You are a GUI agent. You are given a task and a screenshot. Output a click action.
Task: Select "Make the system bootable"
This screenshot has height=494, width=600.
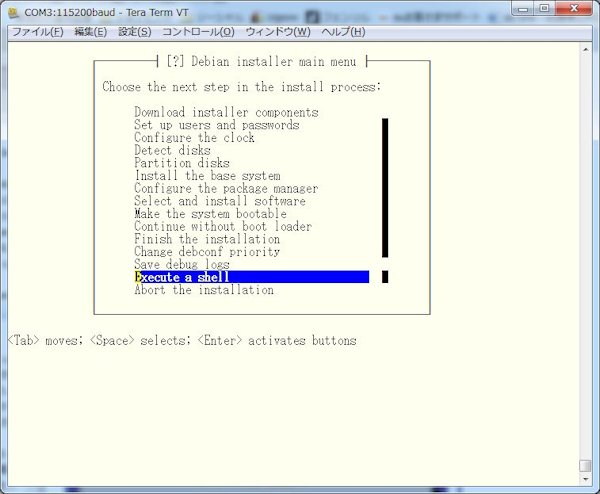tap(210, 214)
